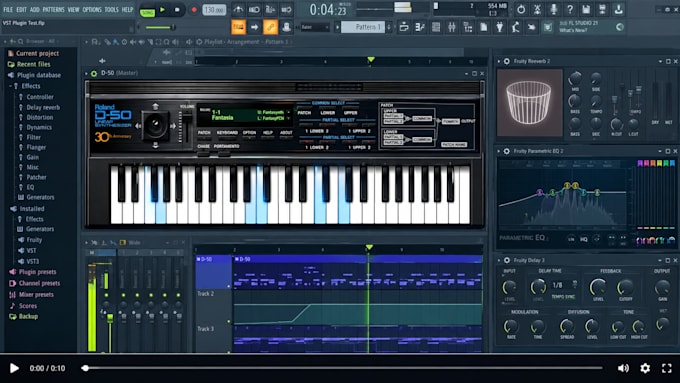Click the Reeverb 2 room visualization
This screenshot has height=383, width=680.
click(530, 103)
